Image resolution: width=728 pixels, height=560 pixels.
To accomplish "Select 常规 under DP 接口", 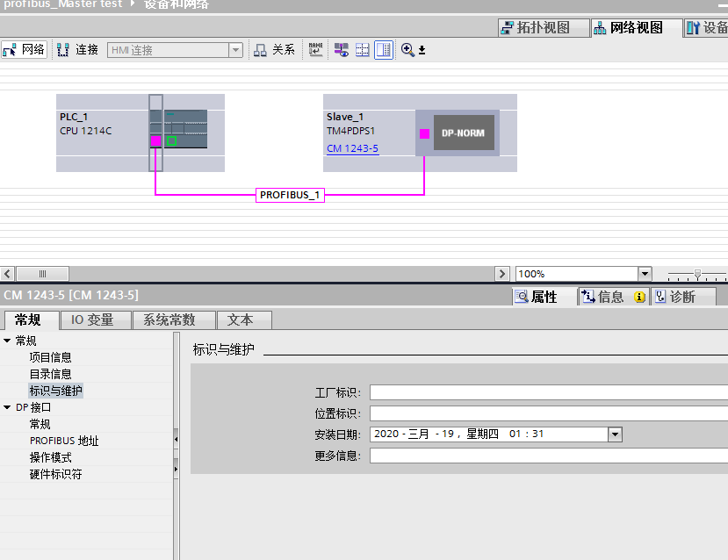I will (40, 424).
